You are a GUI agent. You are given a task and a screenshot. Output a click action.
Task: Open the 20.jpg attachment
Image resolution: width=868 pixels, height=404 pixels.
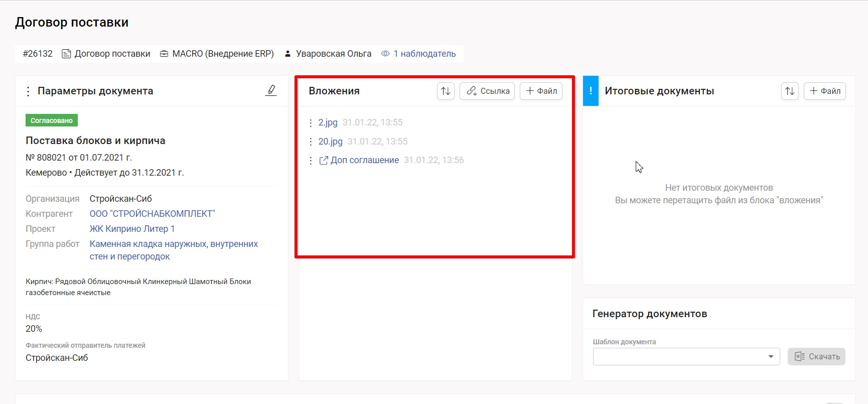pyautogui.click(x=330, y=142)
